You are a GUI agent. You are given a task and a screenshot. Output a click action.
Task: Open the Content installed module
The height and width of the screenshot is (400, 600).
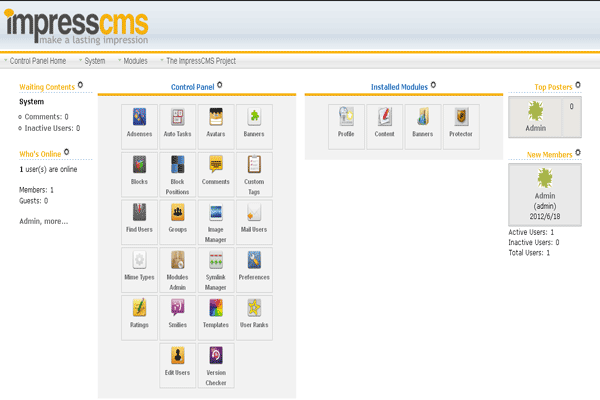[x=385, y=127]
